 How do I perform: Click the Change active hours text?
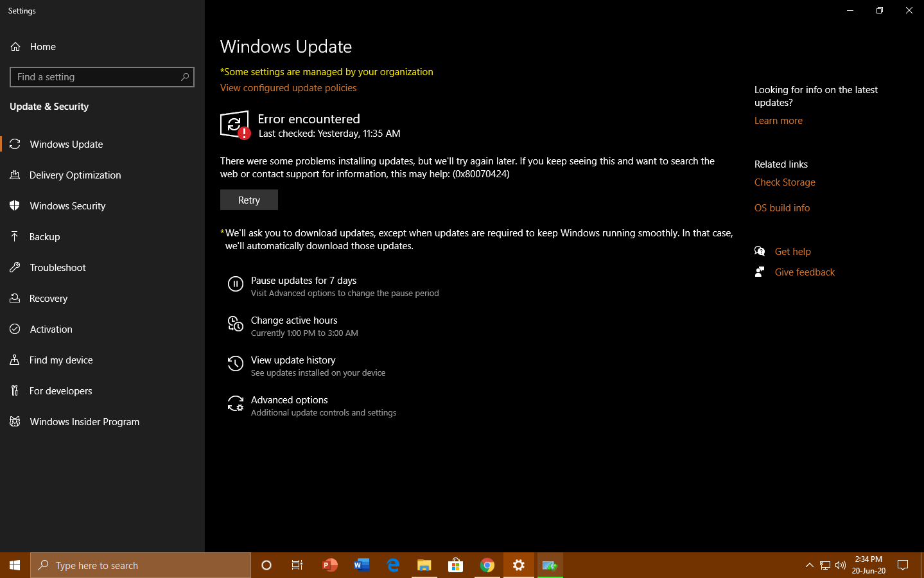294,320
